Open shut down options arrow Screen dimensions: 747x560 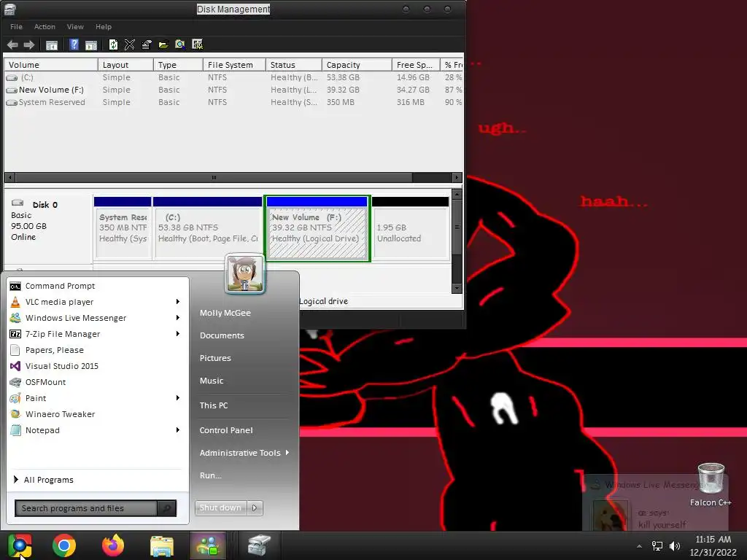coord(255,508)
